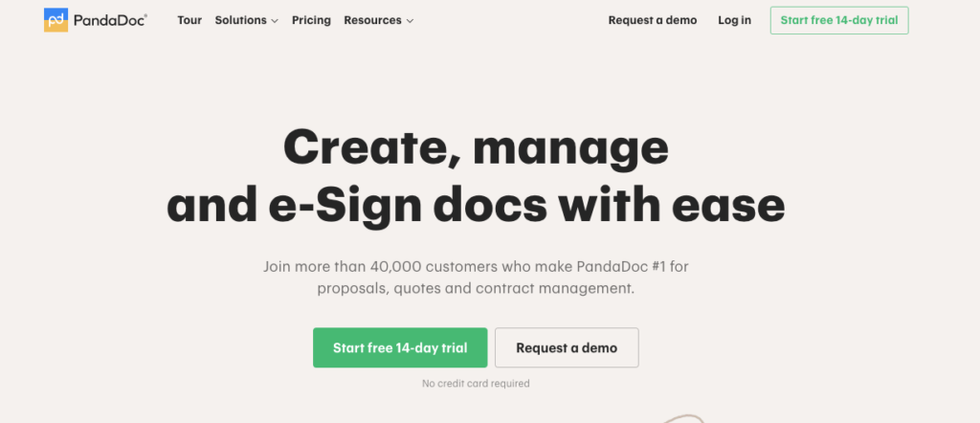980x423 pixels.
Task: Click the proposals, quotes and contract management line
Action: coord(476,289)
